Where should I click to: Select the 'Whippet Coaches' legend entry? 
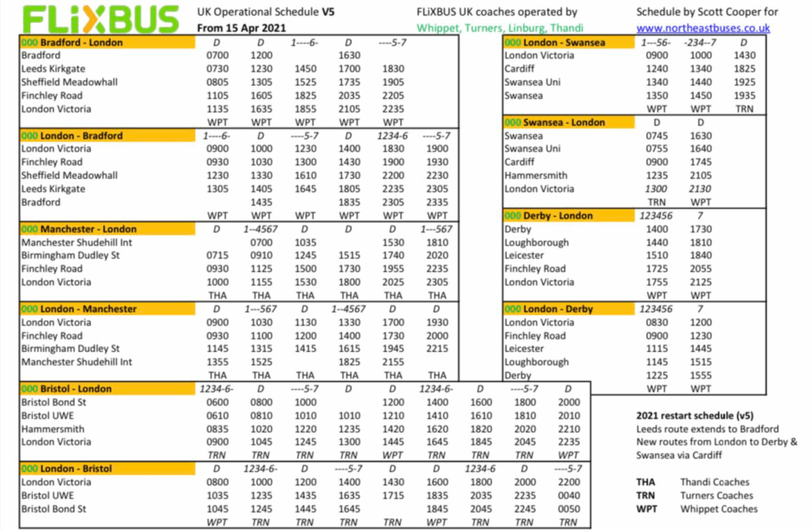(718, 509)
